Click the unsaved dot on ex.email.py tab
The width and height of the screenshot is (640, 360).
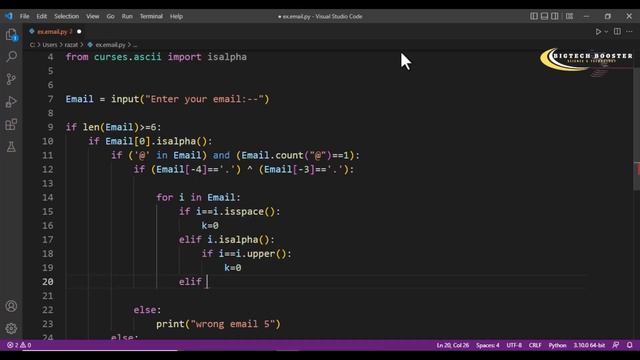79,31
